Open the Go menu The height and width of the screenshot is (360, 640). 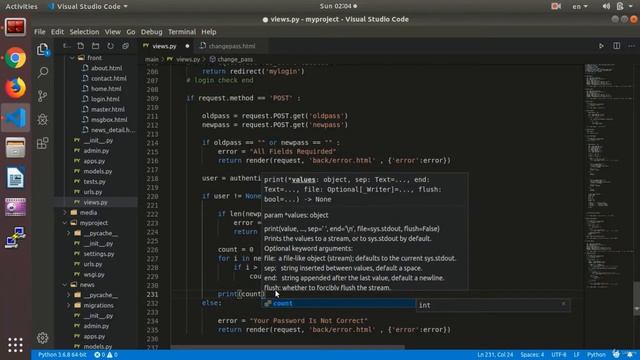(x=131, y=32)
